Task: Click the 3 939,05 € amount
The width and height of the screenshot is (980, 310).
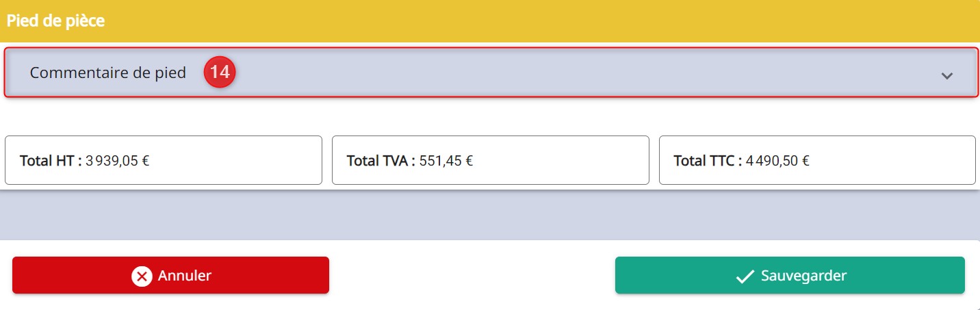Action: point(118,162)
